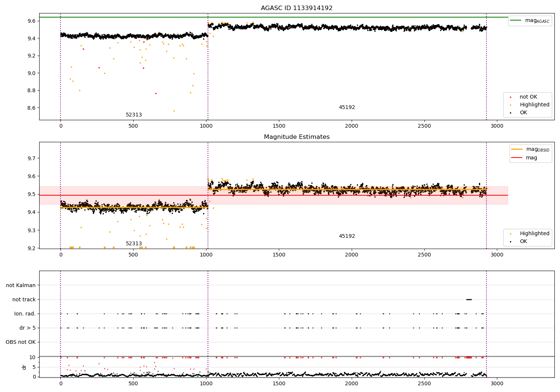Click 'Highlighted' in the top panel legend
This screenshot has width=560, height=392.
point(535,105)
